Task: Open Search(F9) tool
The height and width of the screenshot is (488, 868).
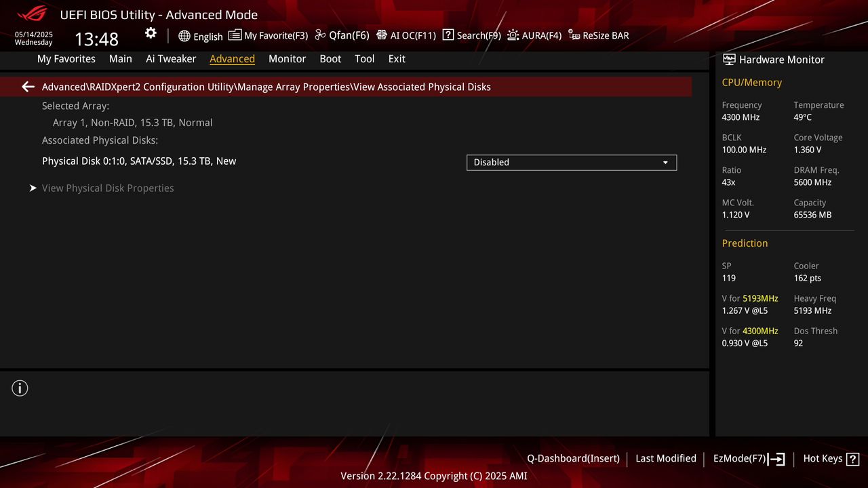Action: tap(471, 35)
